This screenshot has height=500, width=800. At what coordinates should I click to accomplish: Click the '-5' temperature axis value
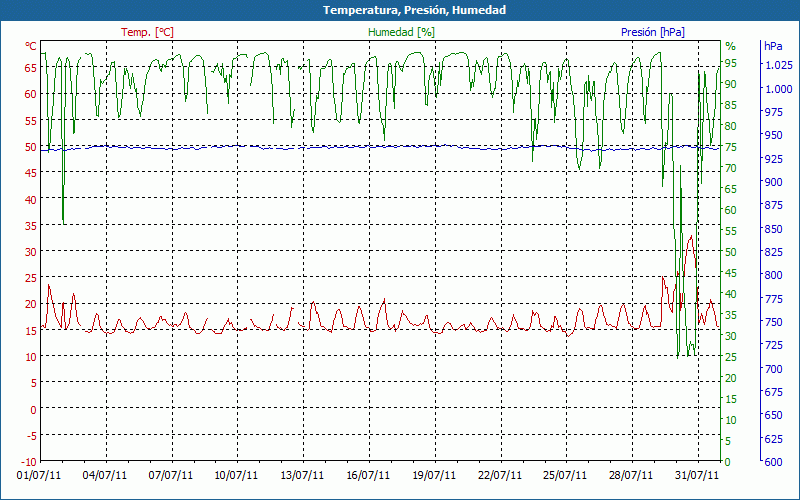31,435
